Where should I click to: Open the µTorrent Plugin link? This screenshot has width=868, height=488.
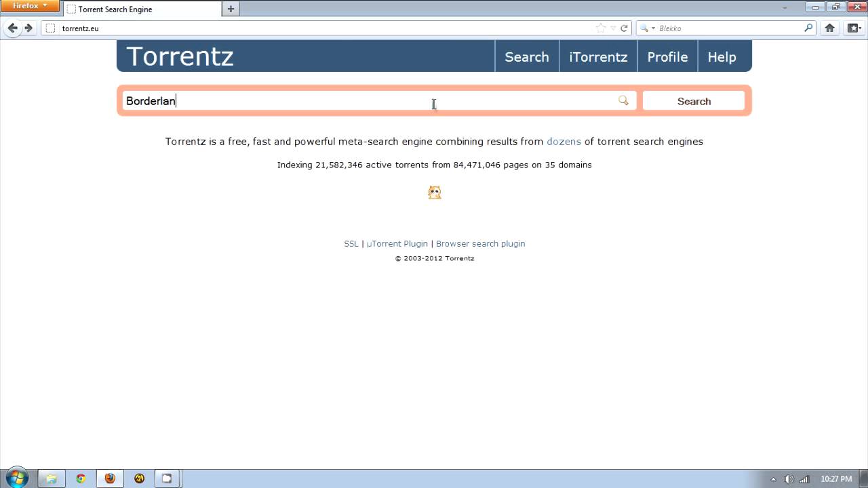[x=397, y=243]
